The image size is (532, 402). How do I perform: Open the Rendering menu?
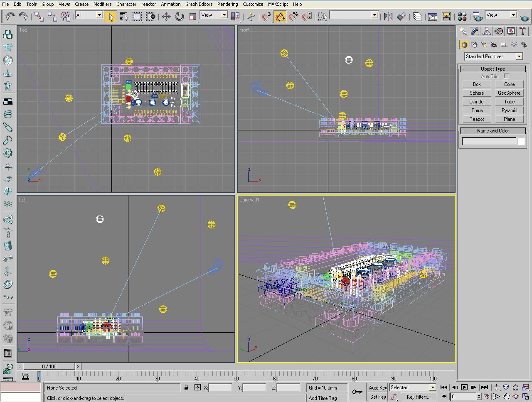point(227,4)
